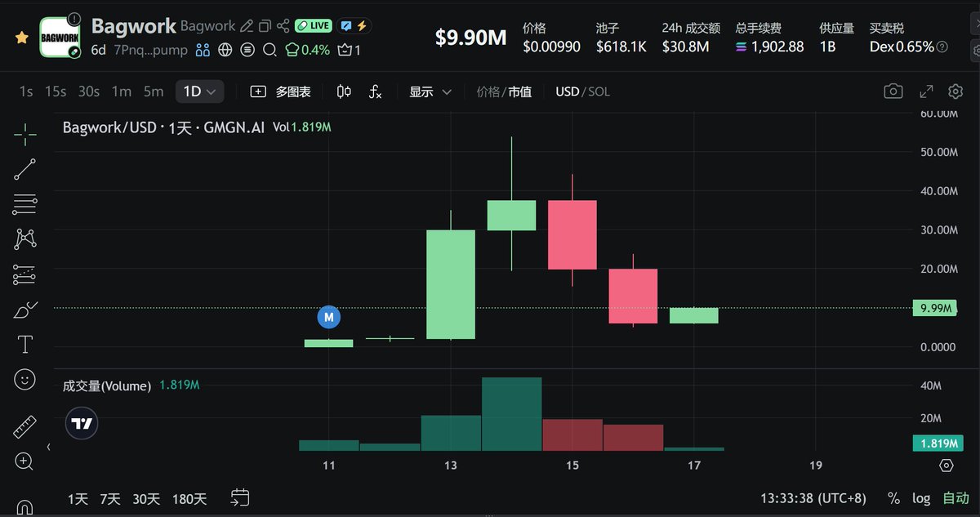Select the crosshair cursor tool
Viewport: 980px width, 517px height.
pos(24,134)
